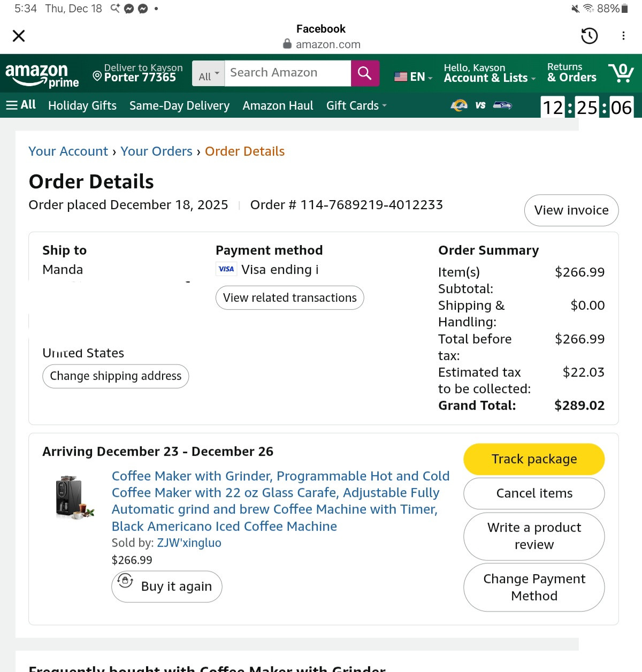Expand the Account & Lists dropdown
Screen dimensions: 642x672
coord(490,73)
